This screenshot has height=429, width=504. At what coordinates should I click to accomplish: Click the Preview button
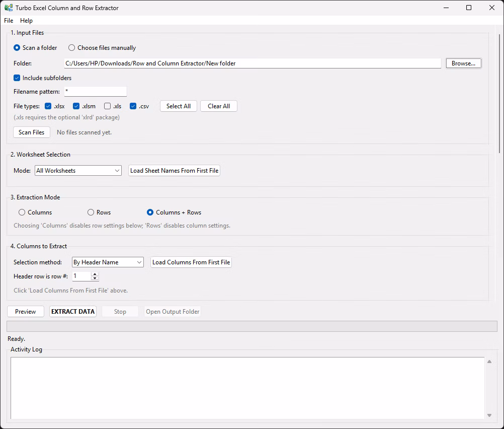[x=25, y=312]
